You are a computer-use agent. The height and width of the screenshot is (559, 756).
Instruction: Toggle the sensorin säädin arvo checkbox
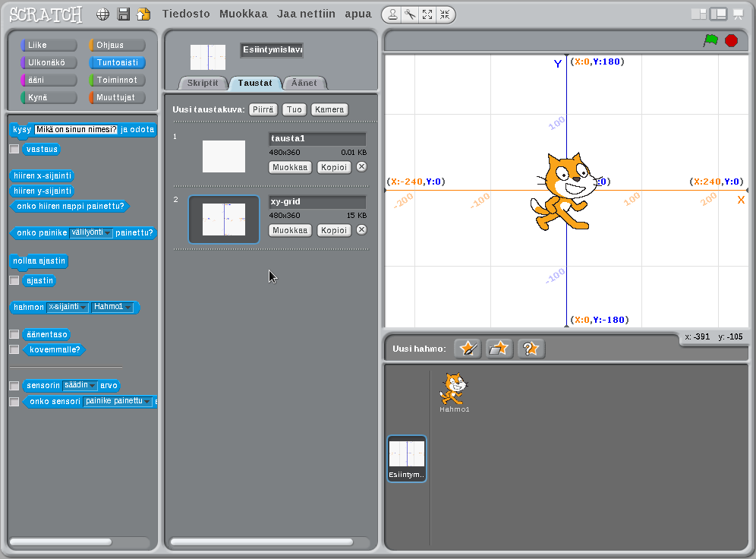[14, 385]
